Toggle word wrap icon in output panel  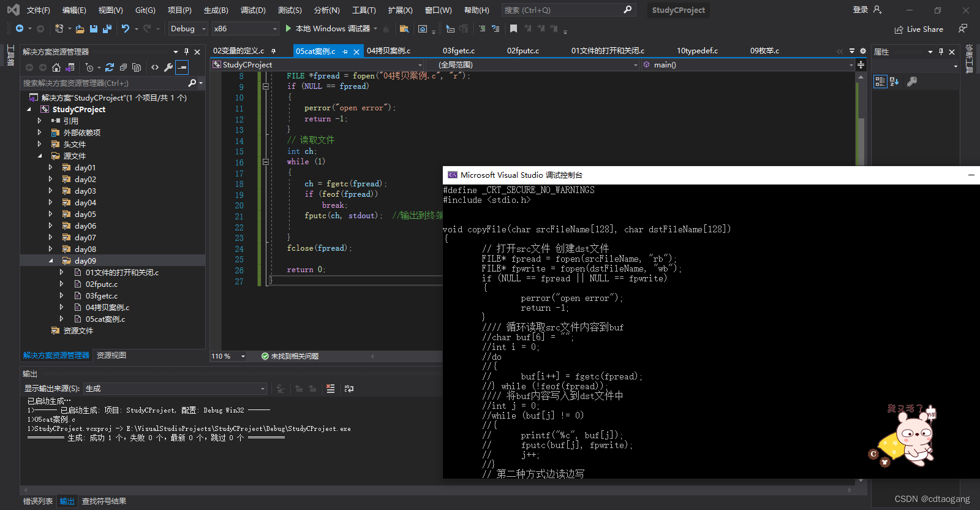click(349, 389)
